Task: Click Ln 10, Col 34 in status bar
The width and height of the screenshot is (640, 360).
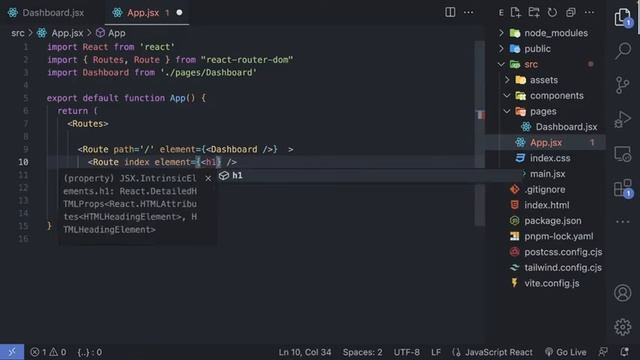Action: [x=305, y=352]
